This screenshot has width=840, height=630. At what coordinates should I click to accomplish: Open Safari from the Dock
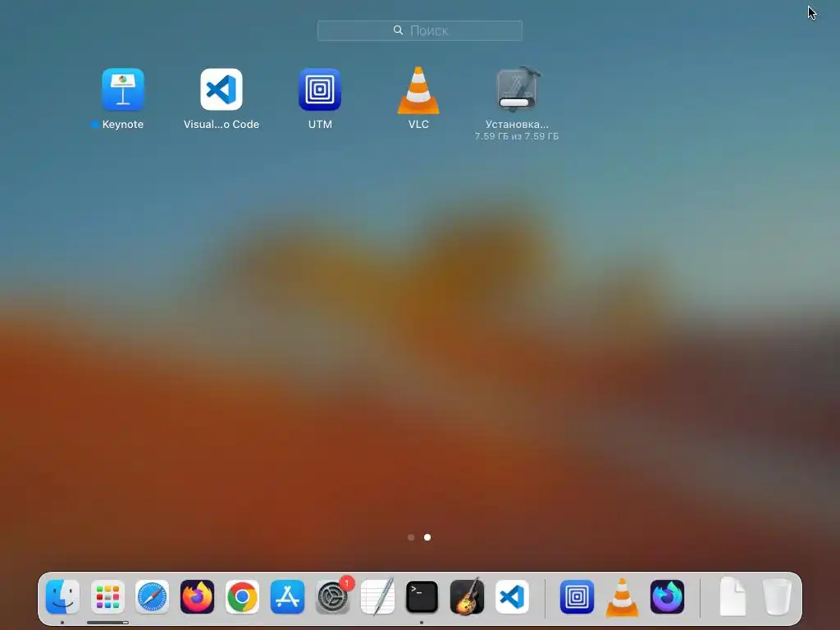click(x=152, y=596)
